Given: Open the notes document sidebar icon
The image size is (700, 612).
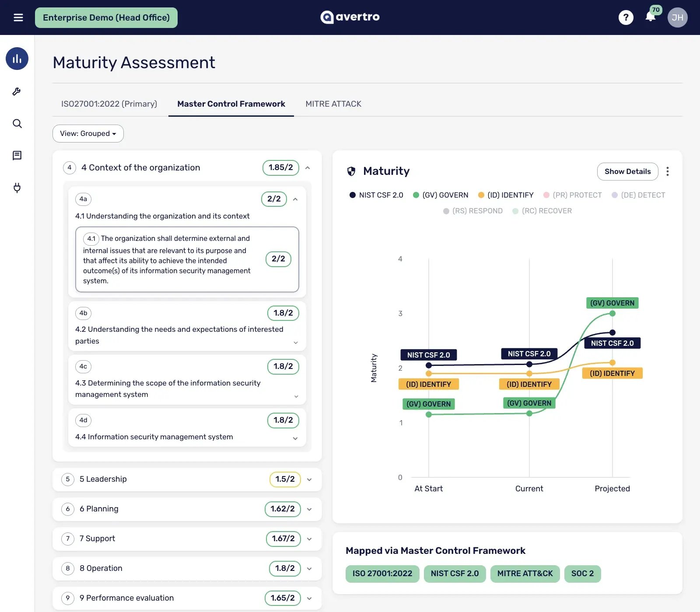Looking at the screenshot, I should coord(17,156).
